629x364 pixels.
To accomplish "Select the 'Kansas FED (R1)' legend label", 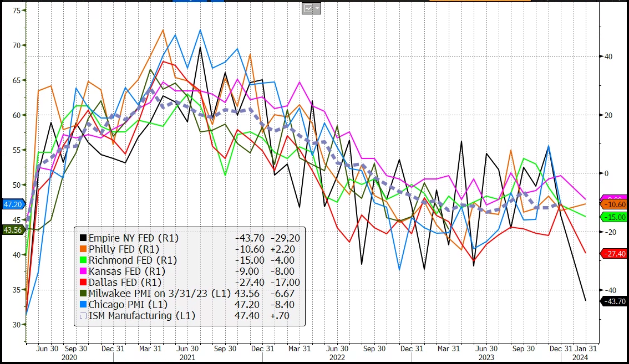I will (127, 271).
